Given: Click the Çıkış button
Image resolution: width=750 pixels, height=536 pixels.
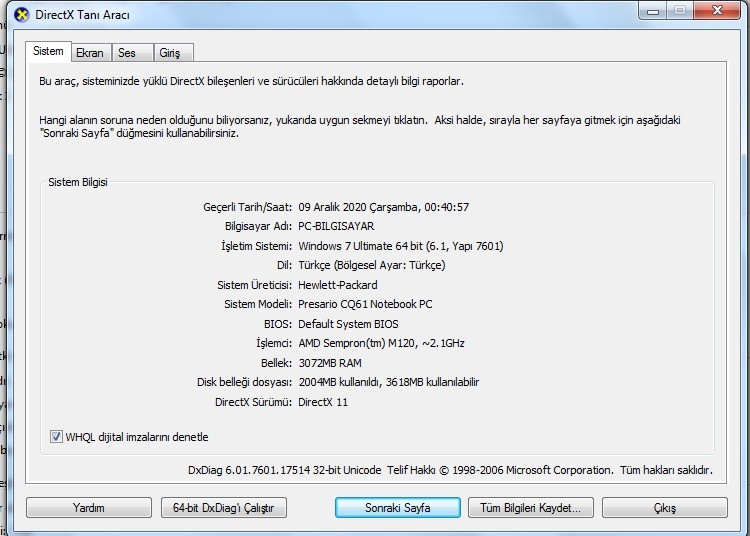Looking at the screenshot, I should tap(665, 508).
